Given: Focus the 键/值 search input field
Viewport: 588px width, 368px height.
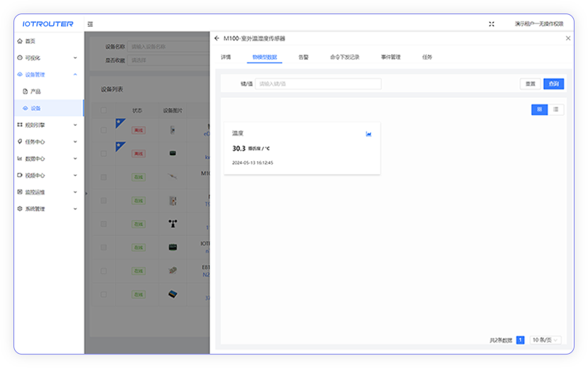Looking at the screenshot, I should coord(317,84).
